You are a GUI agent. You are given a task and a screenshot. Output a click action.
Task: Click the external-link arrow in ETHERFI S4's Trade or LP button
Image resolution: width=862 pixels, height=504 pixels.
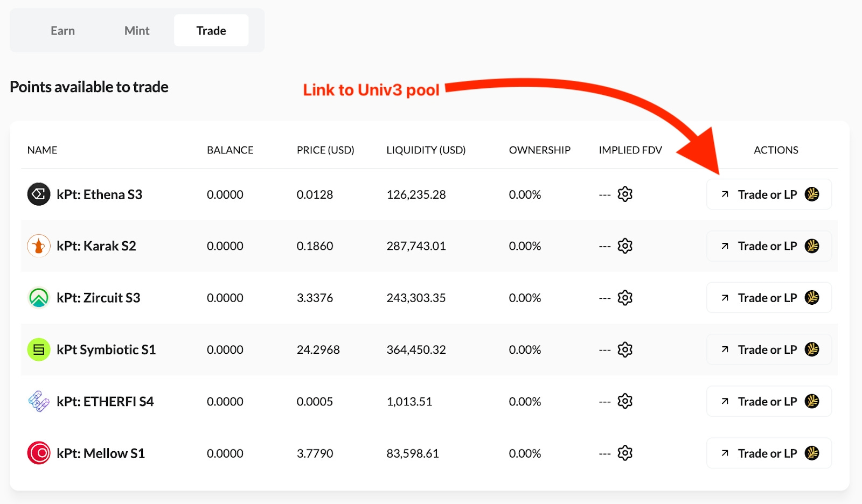coord(725,401)
